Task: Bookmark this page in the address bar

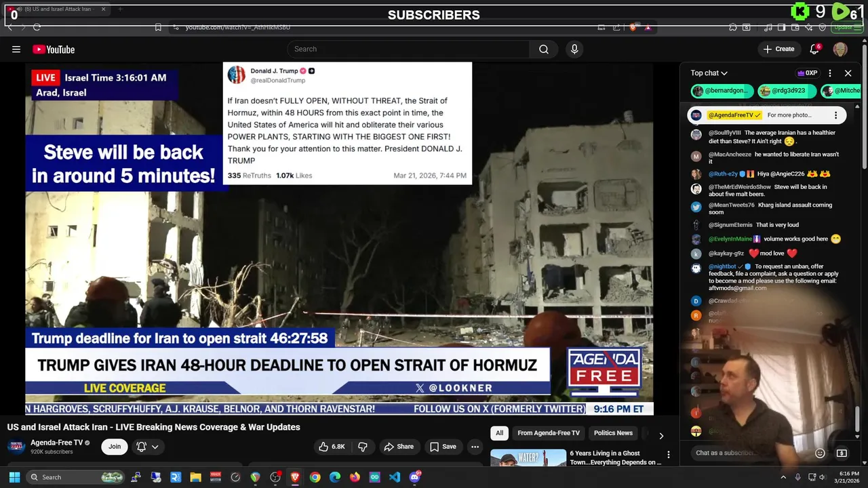Action: 158,27
